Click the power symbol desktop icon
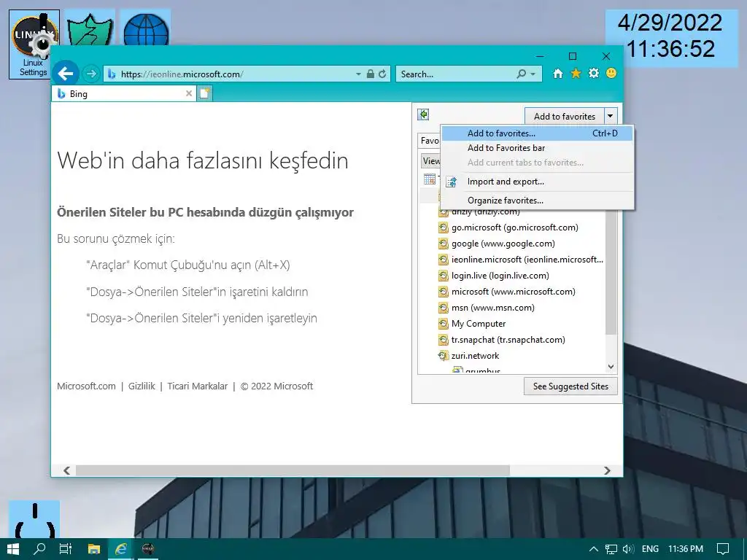Viewport: 747px width, 560px height. tap(34, 519)
